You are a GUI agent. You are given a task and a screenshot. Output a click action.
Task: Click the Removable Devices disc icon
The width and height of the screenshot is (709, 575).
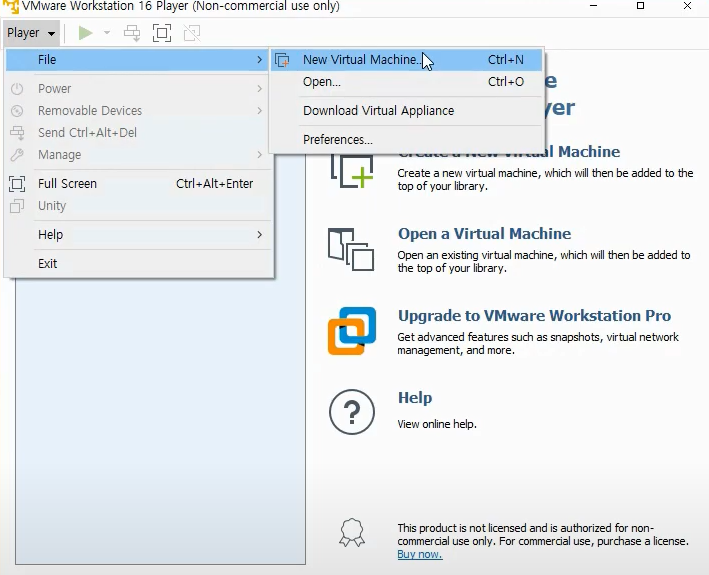[x=17, y=111]
